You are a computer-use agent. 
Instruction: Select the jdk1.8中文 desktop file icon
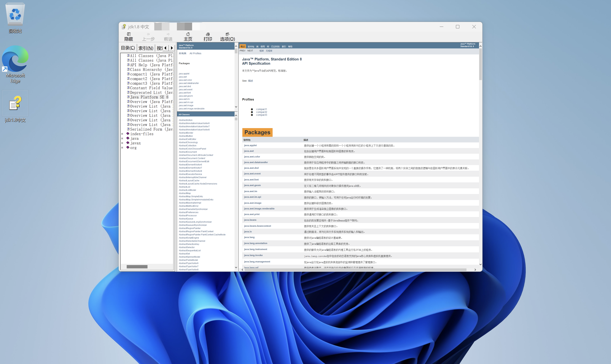pos(15,106)
